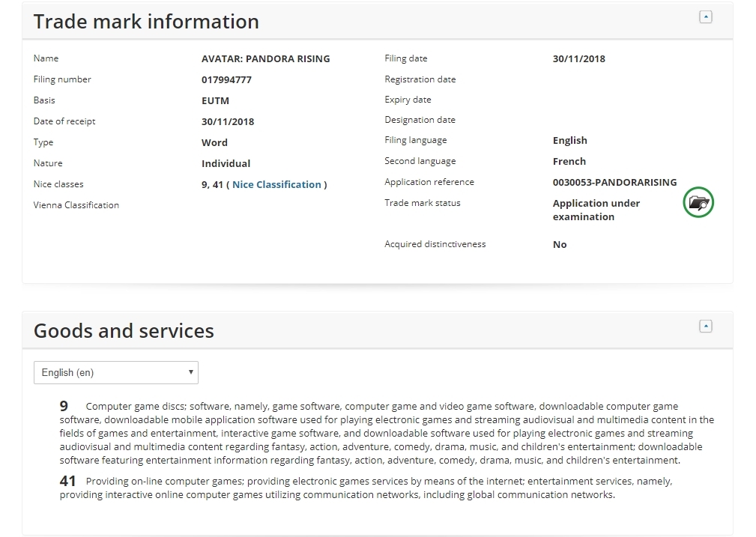
Task: Click the class 41 services description text
Action: click(x=366, y=488)
